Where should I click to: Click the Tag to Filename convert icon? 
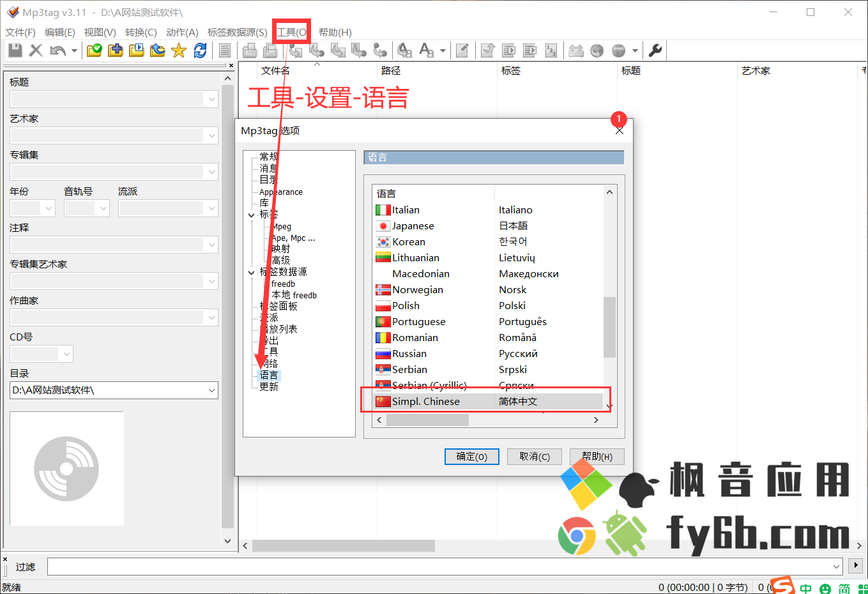296,50
